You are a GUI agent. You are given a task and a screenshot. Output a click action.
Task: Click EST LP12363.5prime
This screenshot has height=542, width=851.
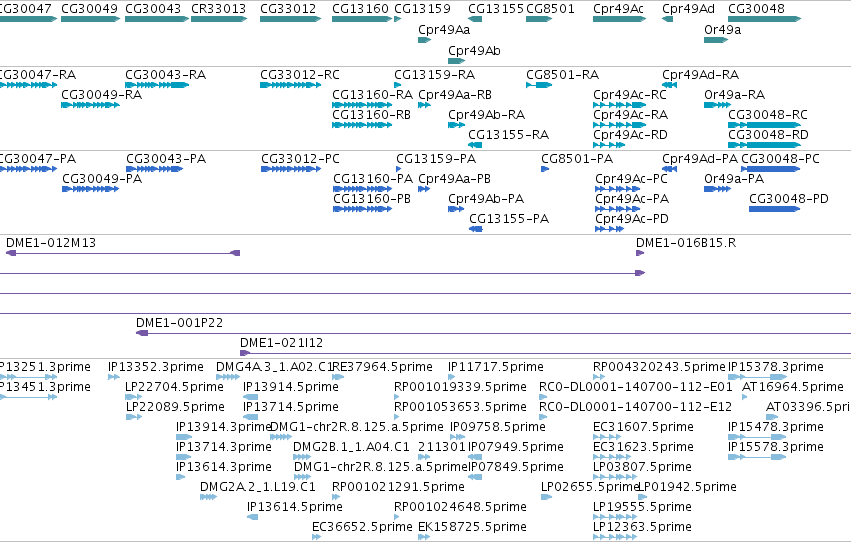point(615,537)
